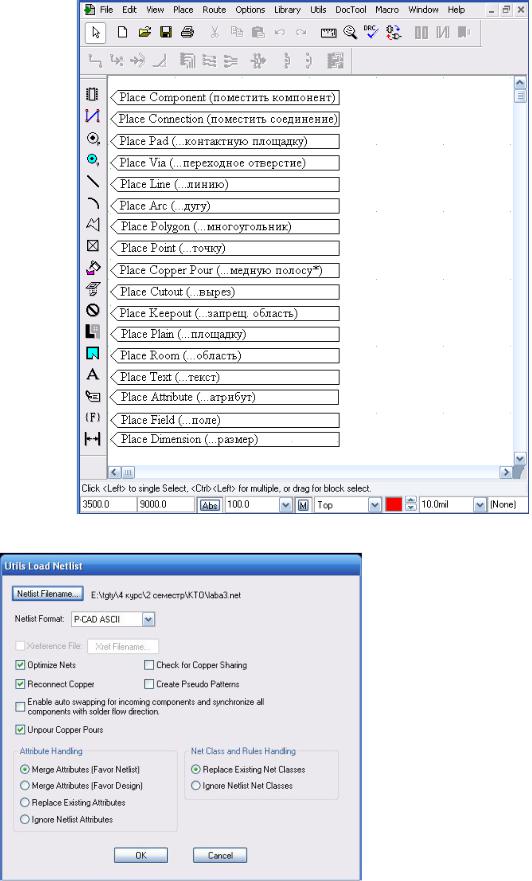The image size is (532, 881).
Task: Select the Place Via tool
Action: (x=93, y=160)
